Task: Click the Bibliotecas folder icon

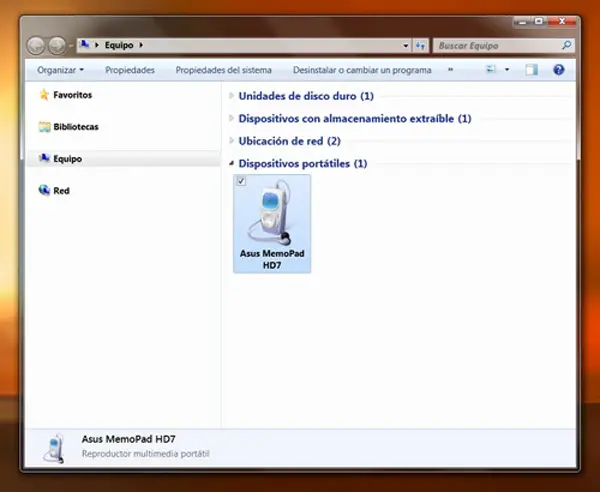Action: click(44, 127)
